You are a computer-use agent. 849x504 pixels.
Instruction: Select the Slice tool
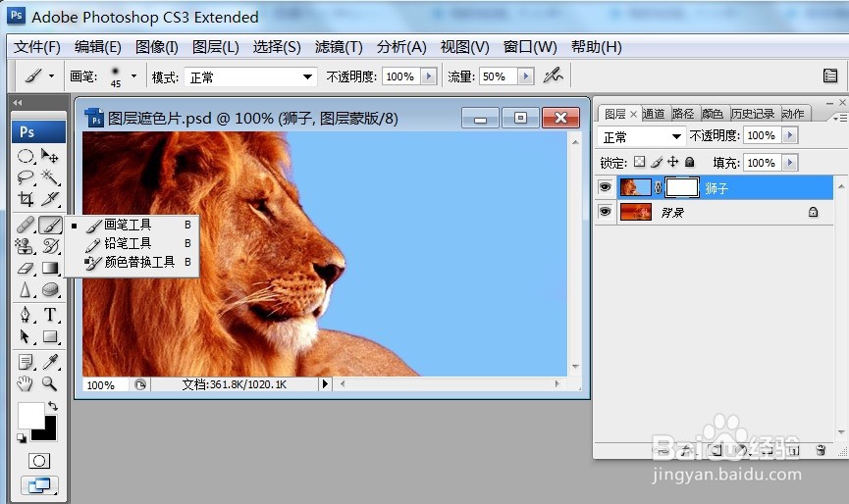50,199
